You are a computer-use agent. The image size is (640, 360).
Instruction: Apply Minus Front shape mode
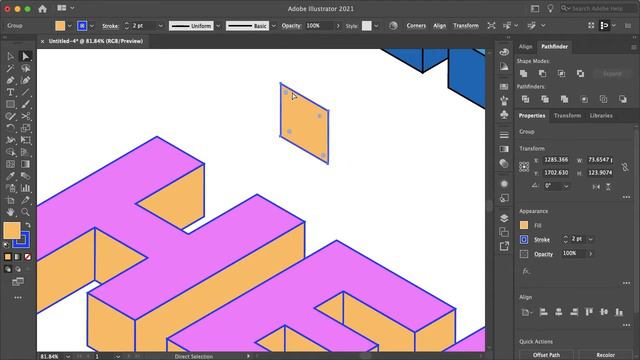click(x=542, y=73)
